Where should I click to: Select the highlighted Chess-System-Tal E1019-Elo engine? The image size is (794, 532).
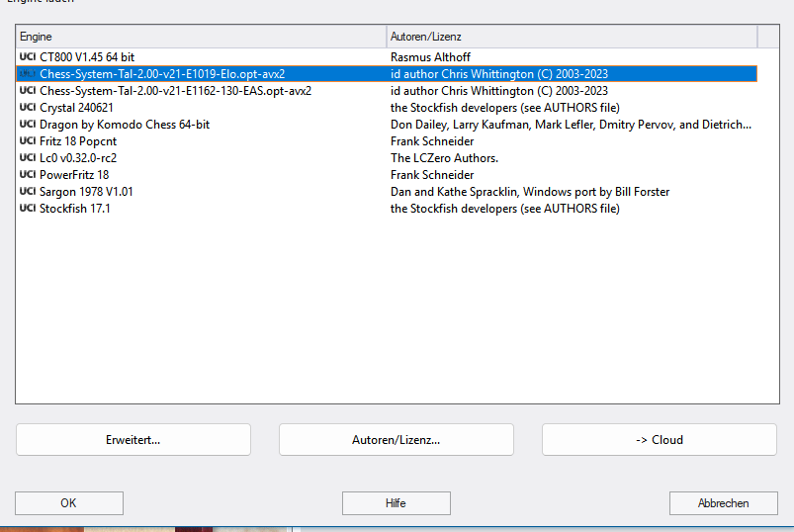click(162, 74)
